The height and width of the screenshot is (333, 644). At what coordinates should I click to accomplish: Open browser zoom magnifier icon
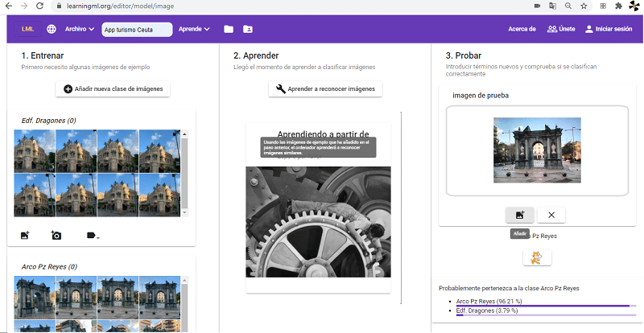tap(568, 6)
